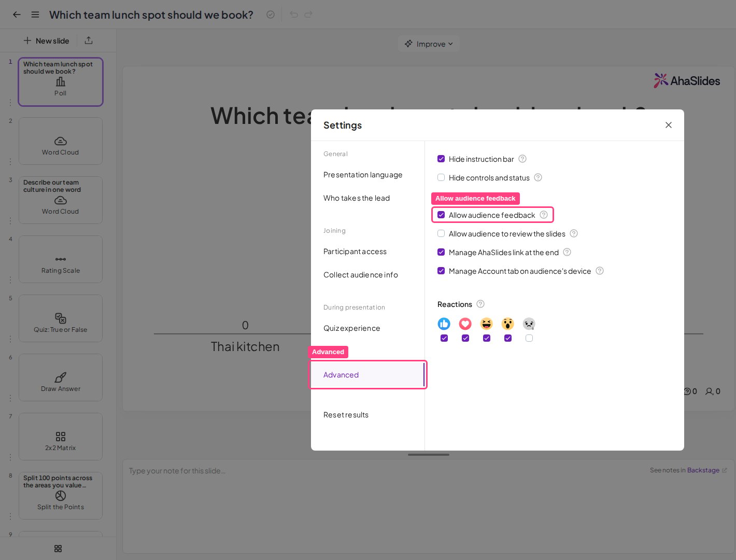The image size is (736, 560).
Task: Uncheck Manage Account tab on audience's device
Action: (441, 271)
